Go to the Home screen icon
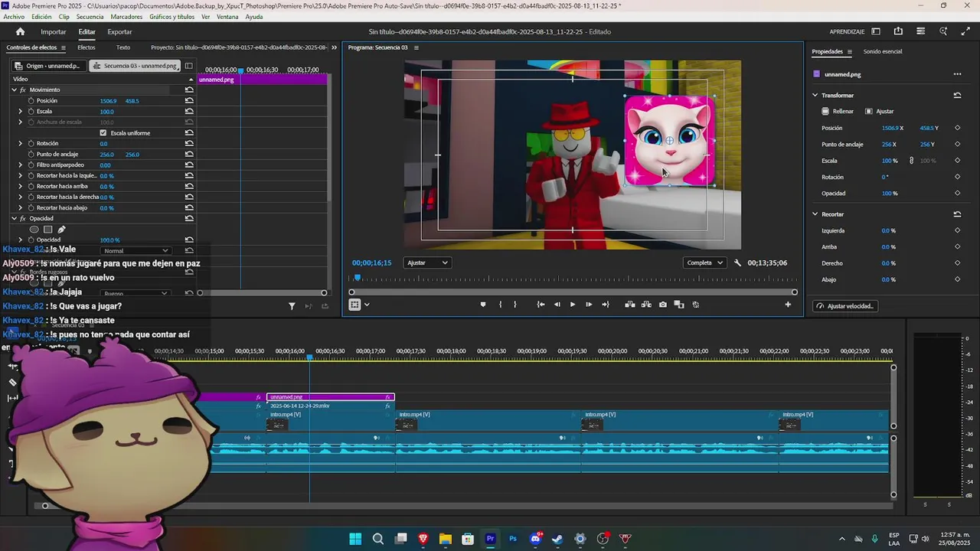980x551 pixels. pos(20,31)
